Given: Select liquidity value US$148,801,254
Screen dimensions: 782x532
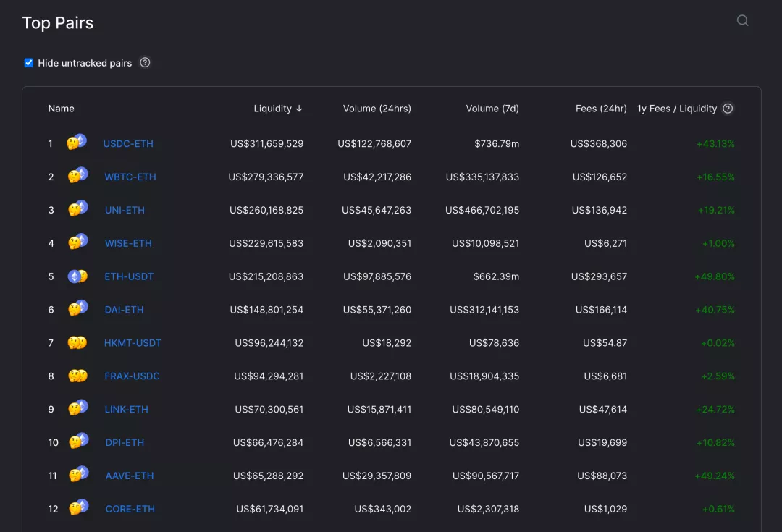Looking at the screenshot, I should point(266,310).
